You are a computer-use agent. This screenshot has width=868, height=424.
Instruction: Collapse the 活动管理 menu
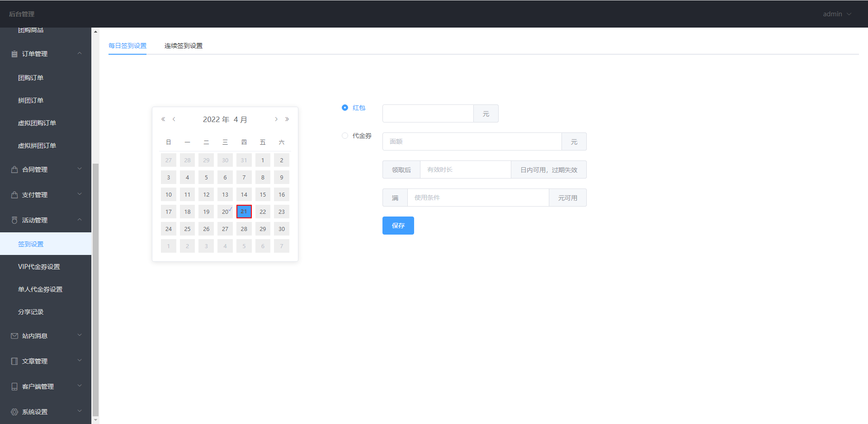(46, 220)
